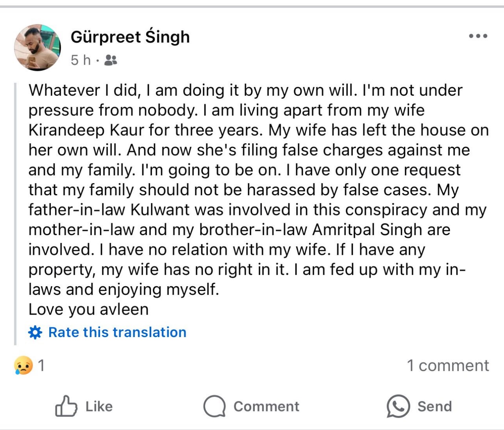Click the friends audience icon
504x430 pixels.
click(x=111, y=60)
